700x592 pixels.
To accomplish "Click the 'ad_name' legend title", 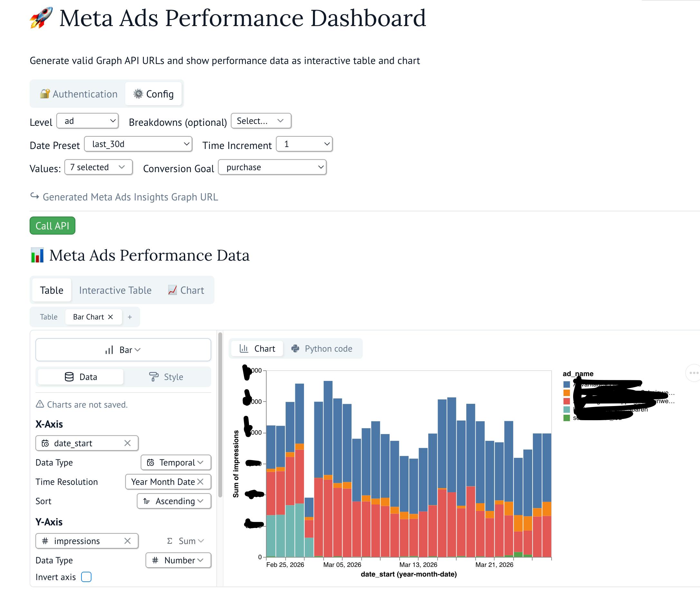I will [578, 374].
